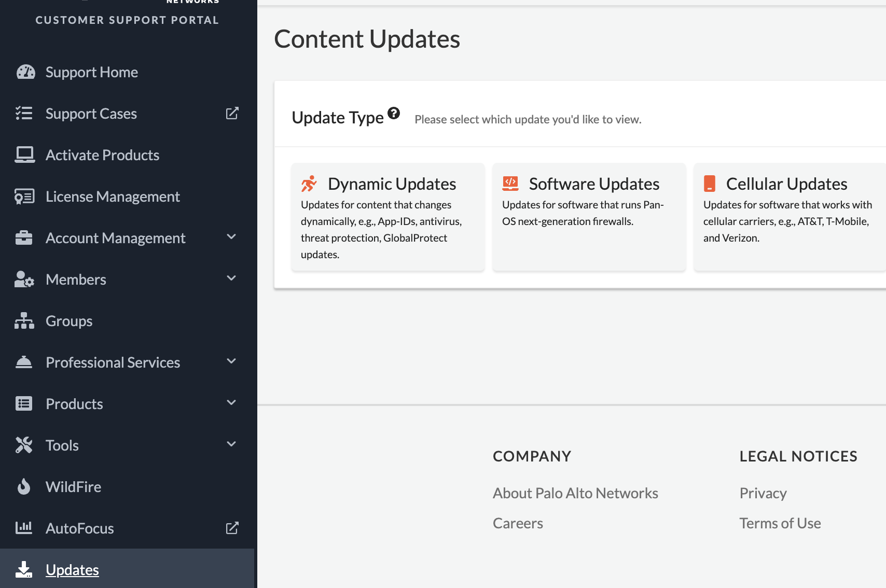Click the Activate Products laptop icon
Screen dimensions: 886x588
pos(24,155)
